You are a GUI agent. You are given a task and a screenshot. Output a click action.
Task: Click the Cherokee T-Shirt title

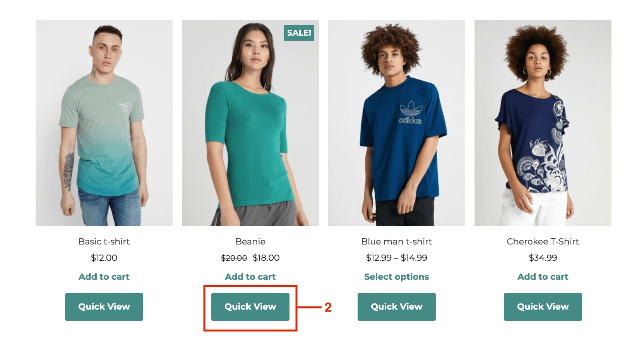coord(543,241)
